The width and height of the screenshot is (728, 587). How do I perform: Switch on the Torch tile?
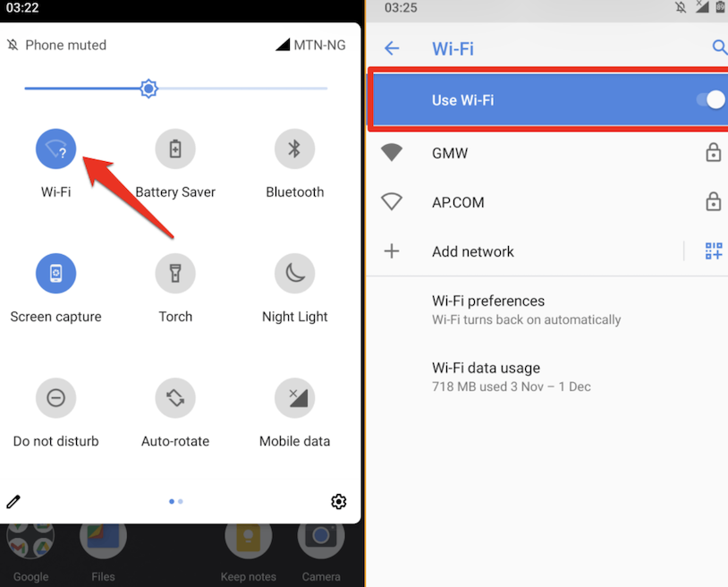point(175,274)
